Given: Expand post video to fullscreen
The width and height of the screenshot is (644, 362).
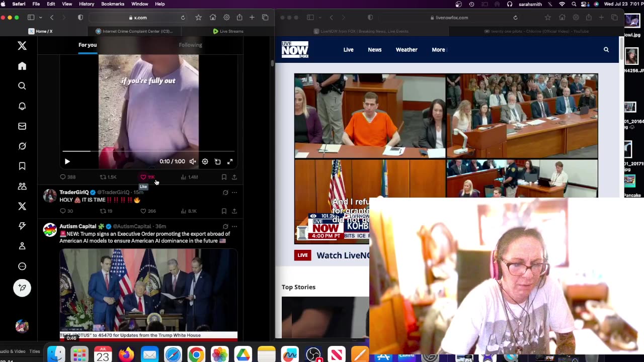Looking at the screenshot, I should [x=230, y=161].
